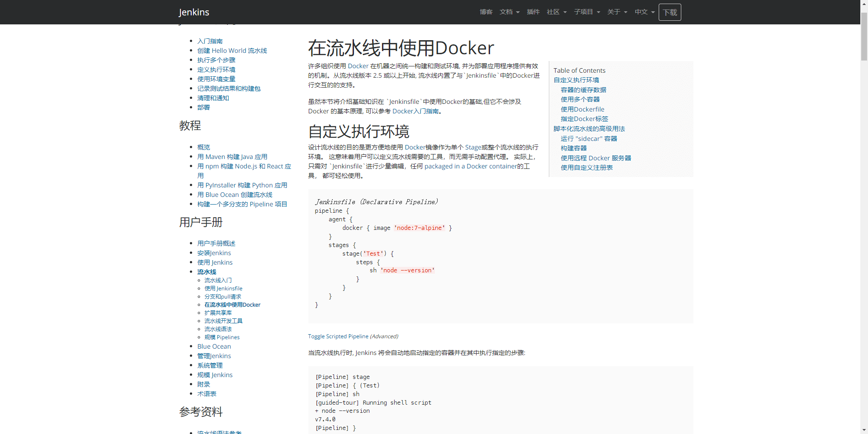Go to 执行多个步骤 page
Screen dimensions: 868x434
pos(216,60)
